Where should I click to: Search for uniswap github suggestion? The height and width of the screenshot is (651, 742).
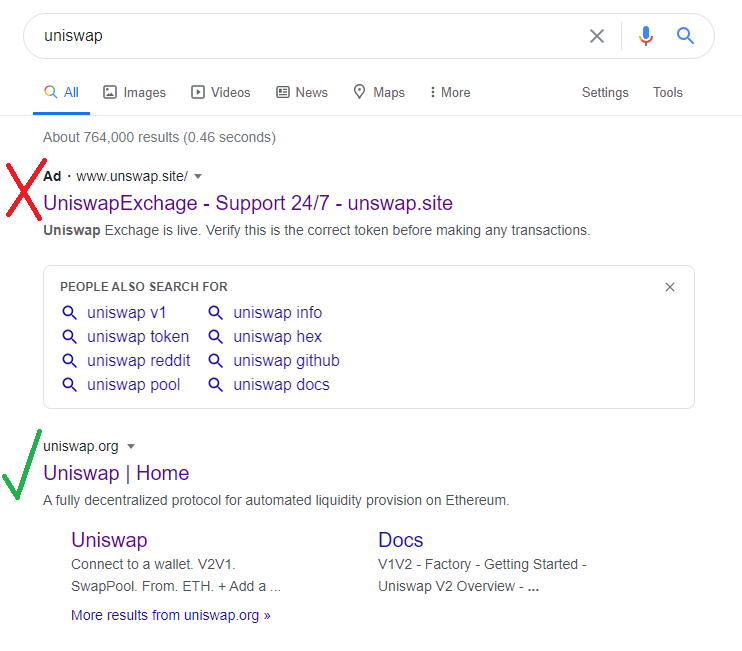pyautogui.click(x=286, y=361)
